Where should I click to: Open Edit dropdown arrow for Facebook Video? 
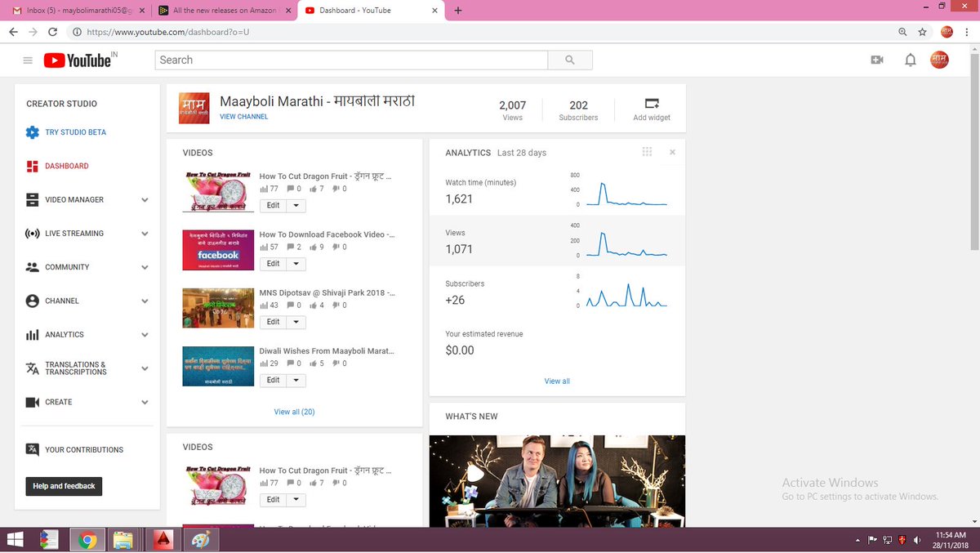click(x=296, y=264)
